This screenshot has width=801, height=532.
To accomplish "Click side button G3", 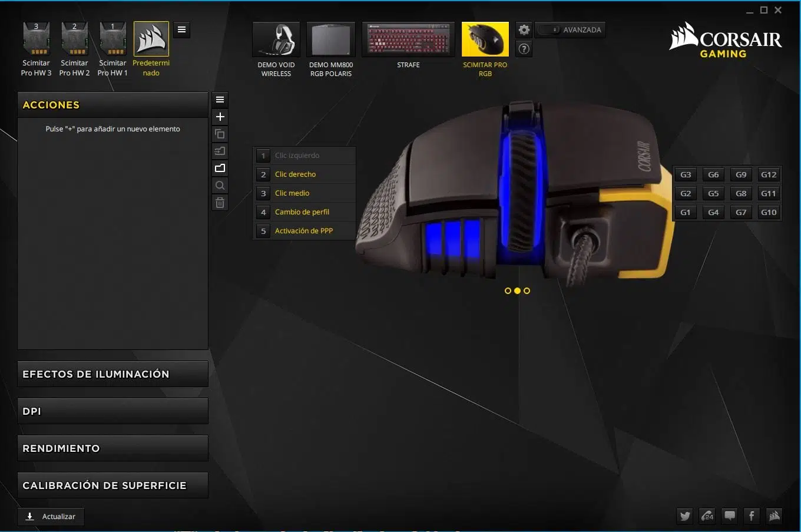I will pos(686,174).
